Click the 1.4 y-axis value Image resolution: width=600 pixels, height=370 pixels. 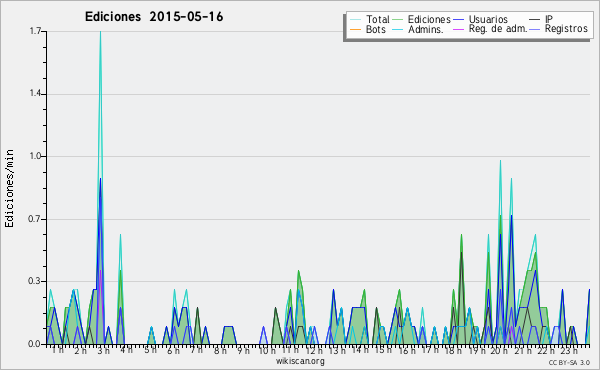pyautogui.click(x=36, y=94)
